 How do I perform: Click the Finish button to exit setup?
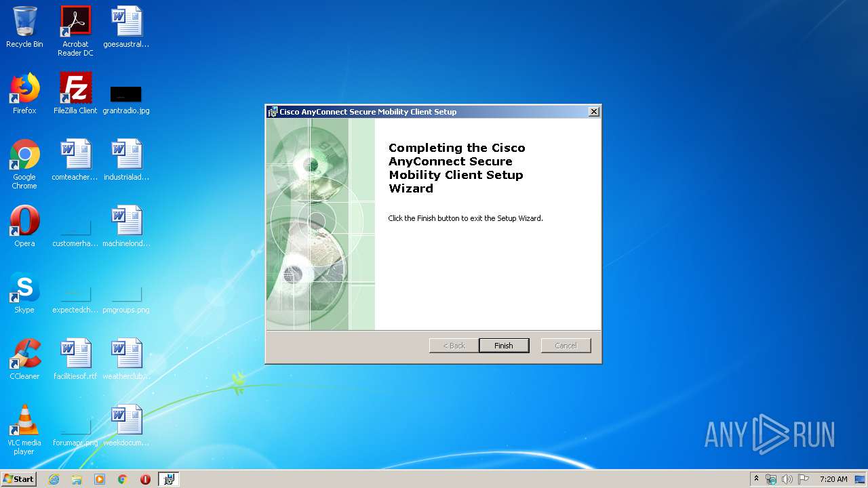[x=504, y=346]
